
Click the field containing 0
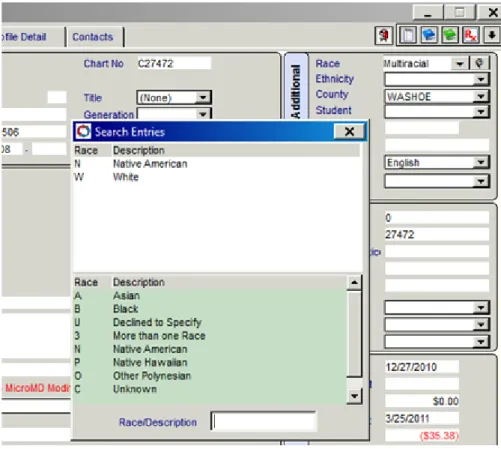(x=437, y=218)
